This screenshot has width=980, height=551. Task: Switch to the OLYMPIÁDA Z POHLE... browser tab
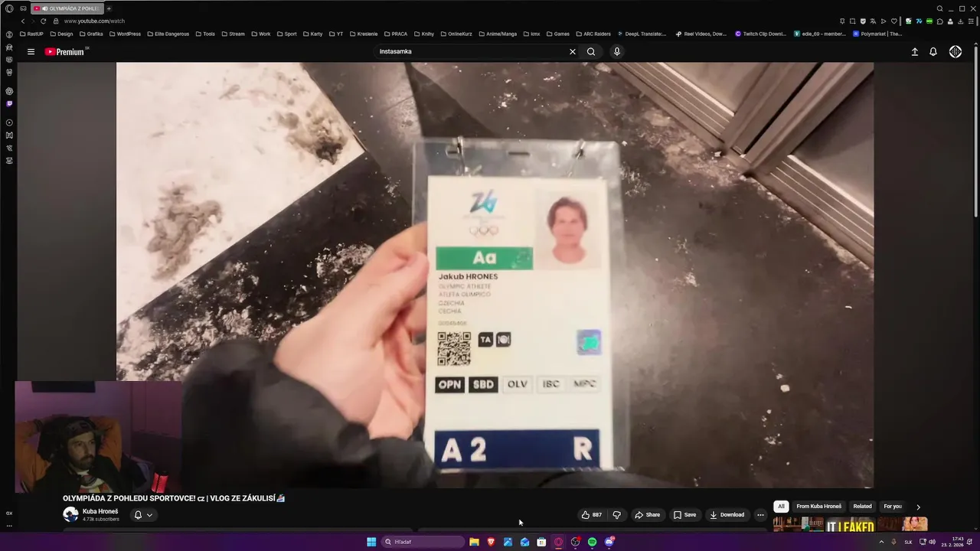click(67, 8)
